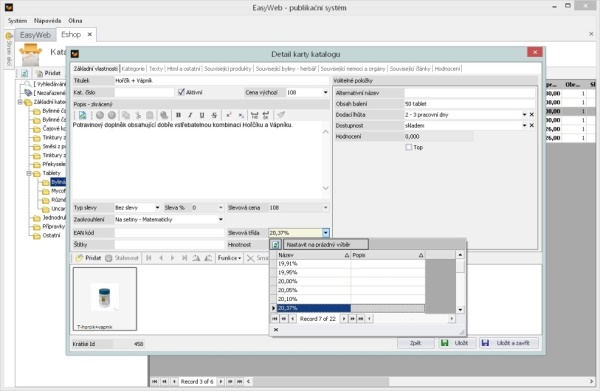Open the Slevová cena dropdown
The image size is (600, 391).
(x=325, y=208)
